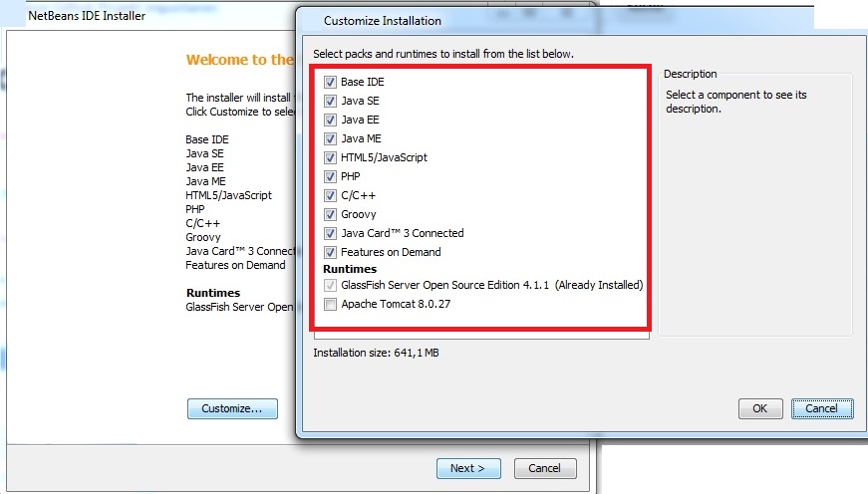Uncheck the PHP pack checkbox
868x494 pixels.
coord(330,176)
